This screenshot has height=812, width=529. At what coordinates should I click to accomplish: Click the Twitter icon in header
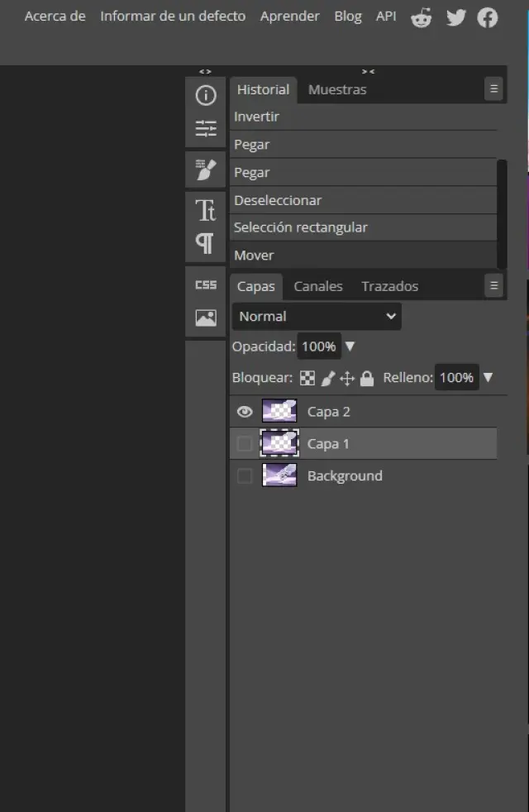455,17
